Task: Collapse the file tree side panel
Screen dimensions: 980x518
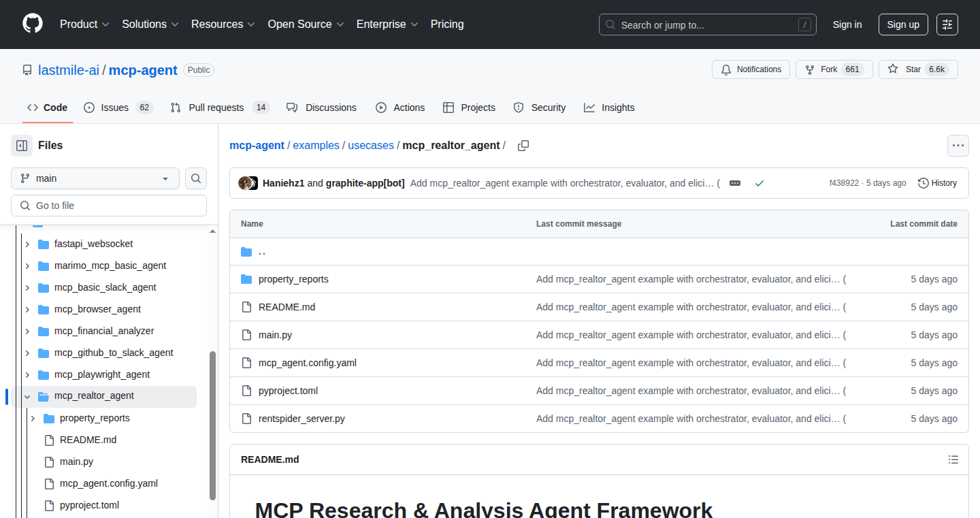Action: (22, 146)
